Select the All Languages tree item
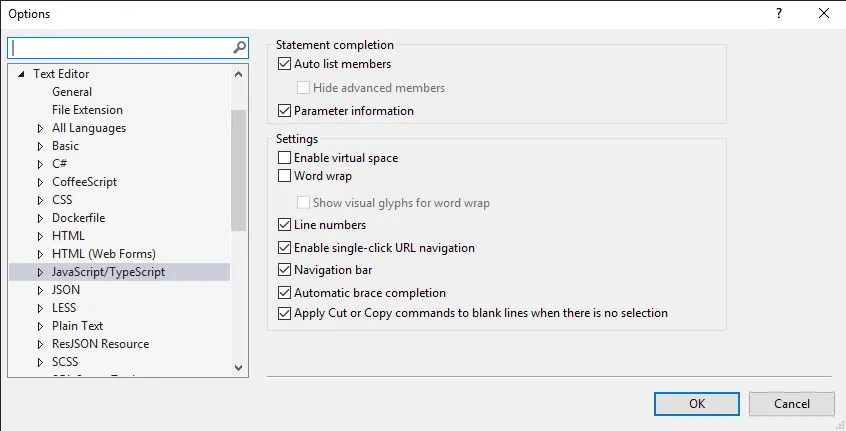The height and width of the screenshot is (431, 846). (89, 128)
